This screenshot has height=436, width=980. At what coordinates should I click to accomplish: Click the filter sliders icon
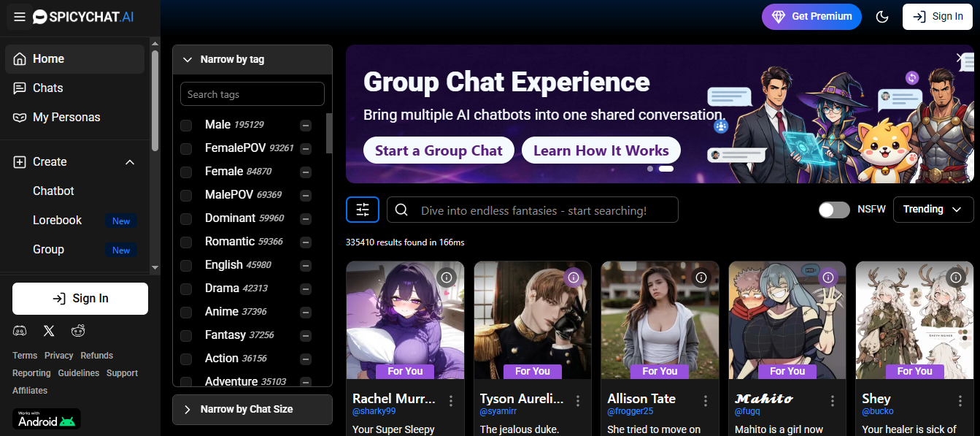point(363,210)
